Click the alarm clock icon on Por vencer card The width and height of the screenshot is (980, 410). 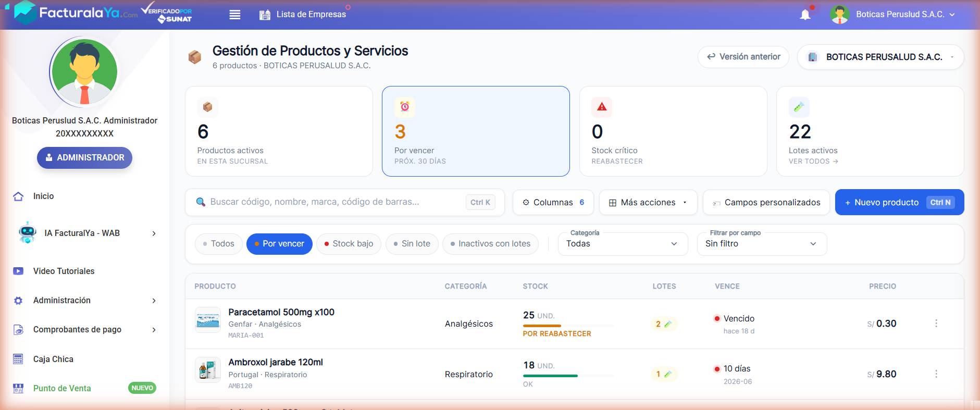(405, 107)
